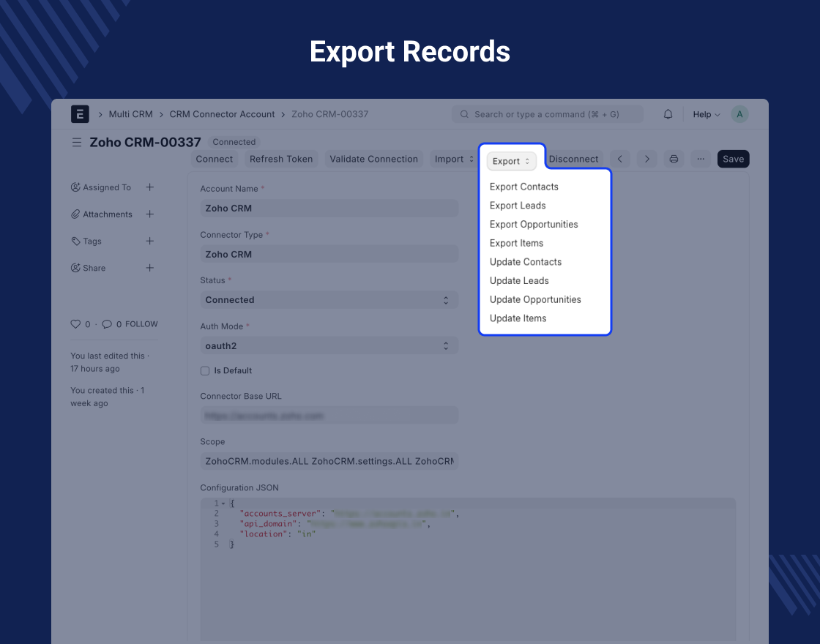This screenshot has height=644, width=820.
Task: Open CRM Connector Account breadcrumb
Action: click(x=222, y=114)
